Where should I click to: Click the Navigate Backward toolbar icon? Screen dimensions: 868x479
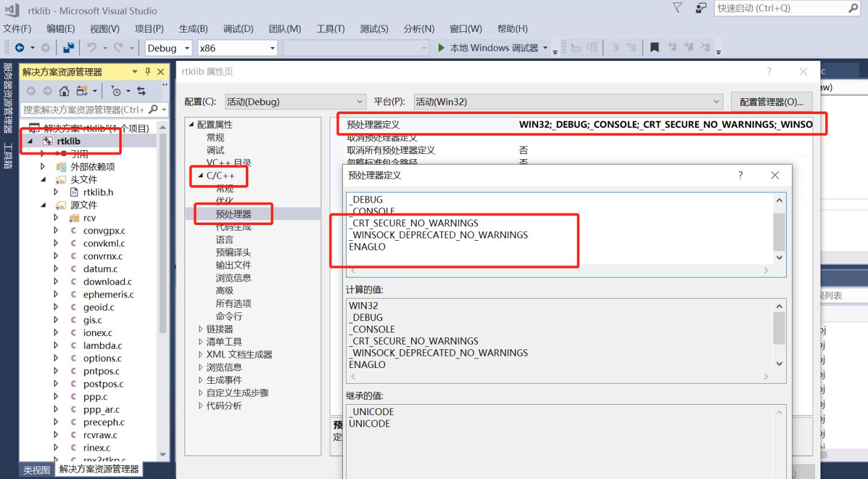coord(19,48)
